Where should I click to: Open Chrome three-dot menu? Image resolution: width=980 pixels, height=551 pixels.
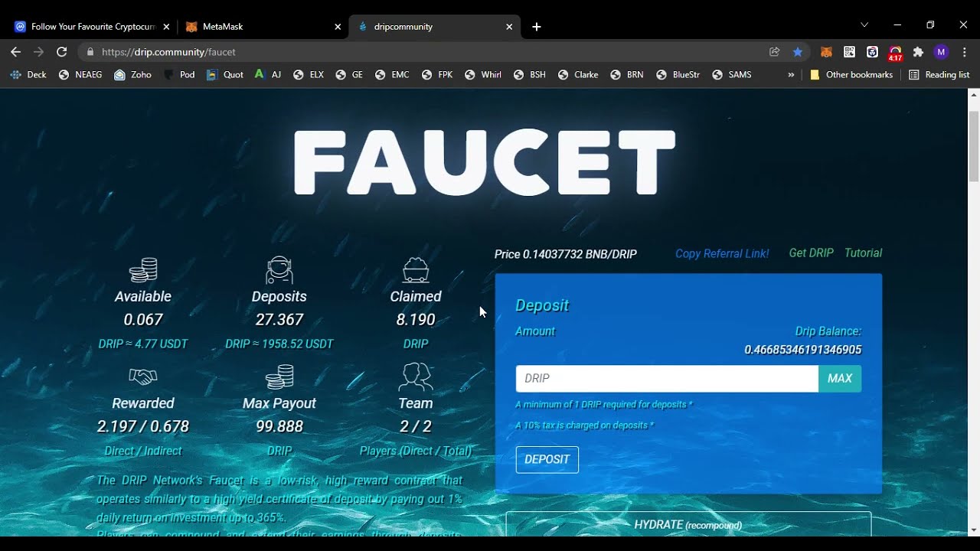[x=964, y=52]
